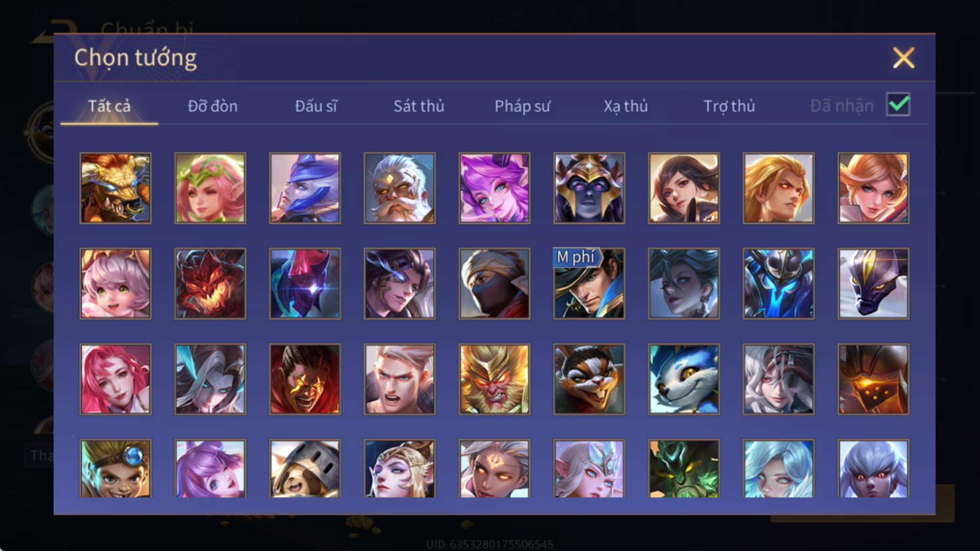Pick the pink-haired girl with green eyes
This screenshot has height=551, width=980.
(115, 284)
